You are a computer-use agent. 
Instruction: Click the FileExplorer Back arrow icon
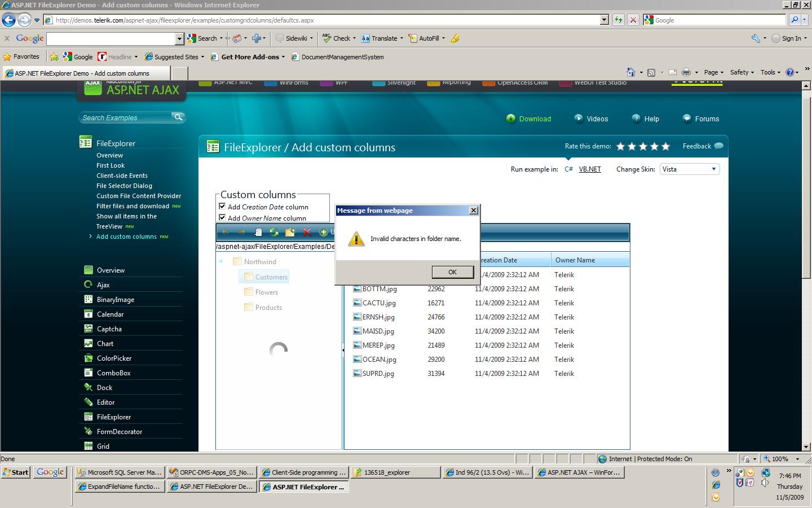226,232
